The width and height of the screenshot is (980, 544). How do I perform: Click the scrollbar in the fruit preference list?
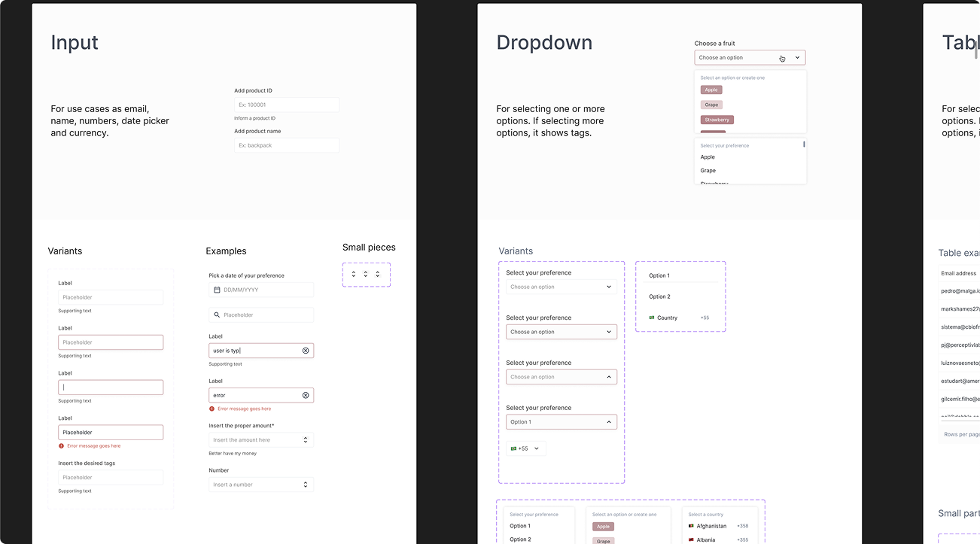coord(804,144)
